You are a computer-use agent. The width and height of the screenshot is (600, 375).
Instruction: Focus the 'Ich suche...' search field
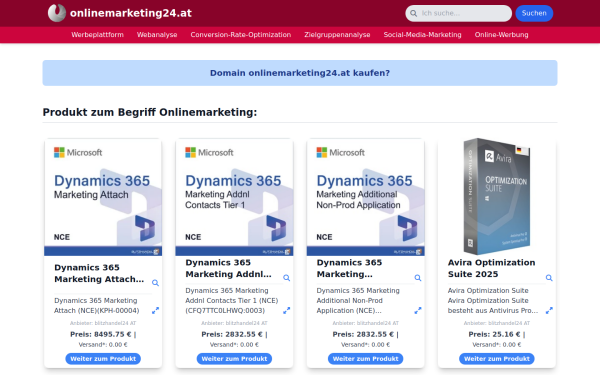click(458, 13)
